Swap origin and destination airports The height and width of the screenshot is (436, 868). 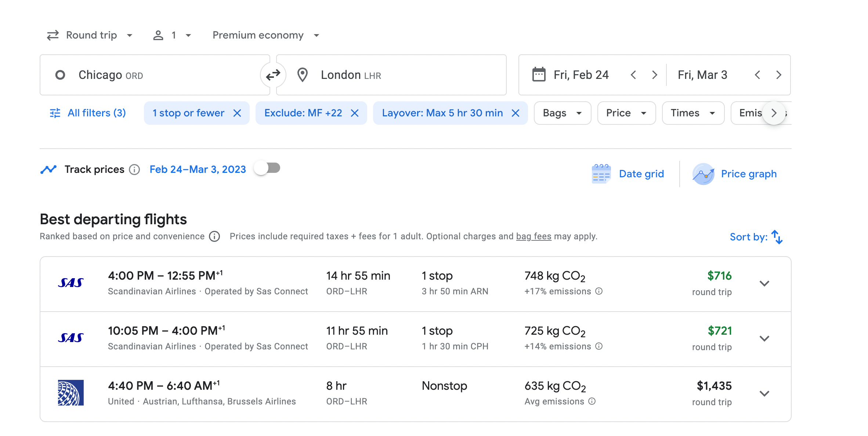pos(273,75)
